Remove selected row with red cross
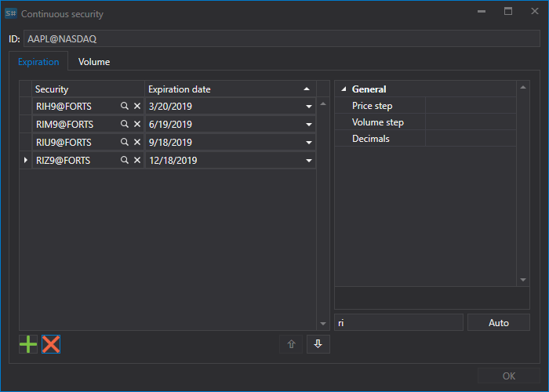This screenshot has height=392, width=549. pos(51,344)
